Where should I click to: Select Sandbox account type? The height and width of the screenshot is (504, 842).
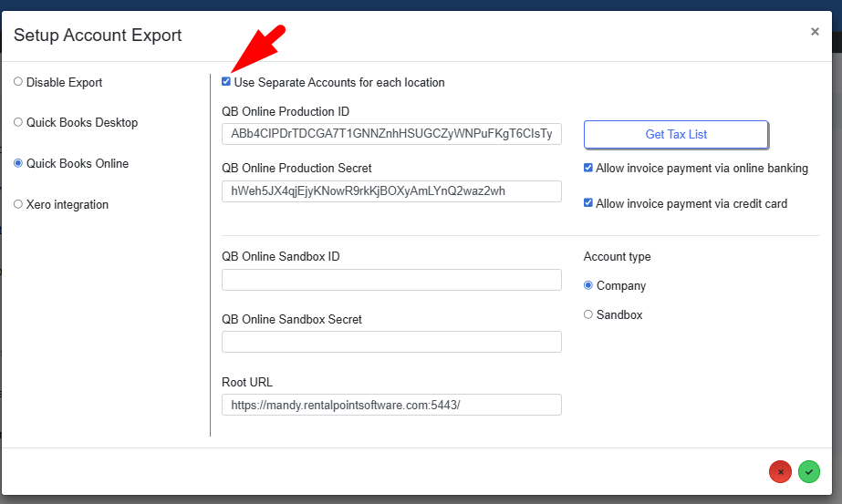click(588, 314)
